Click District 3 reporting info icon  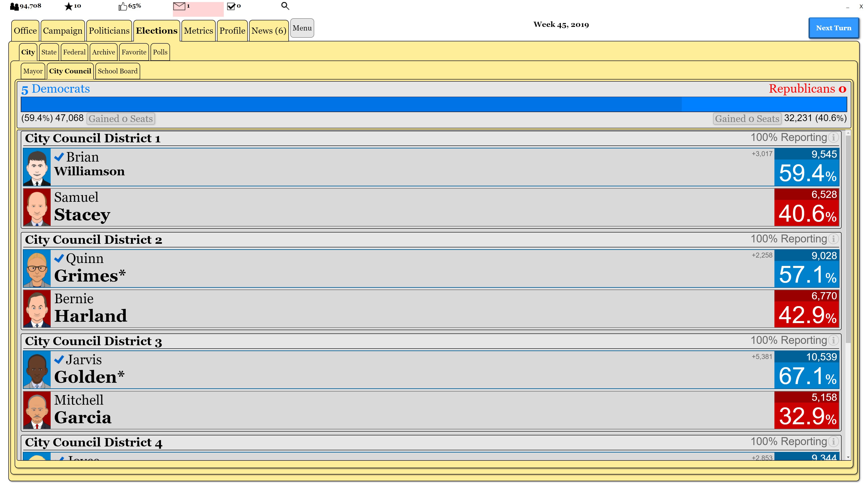click(833, 340)
